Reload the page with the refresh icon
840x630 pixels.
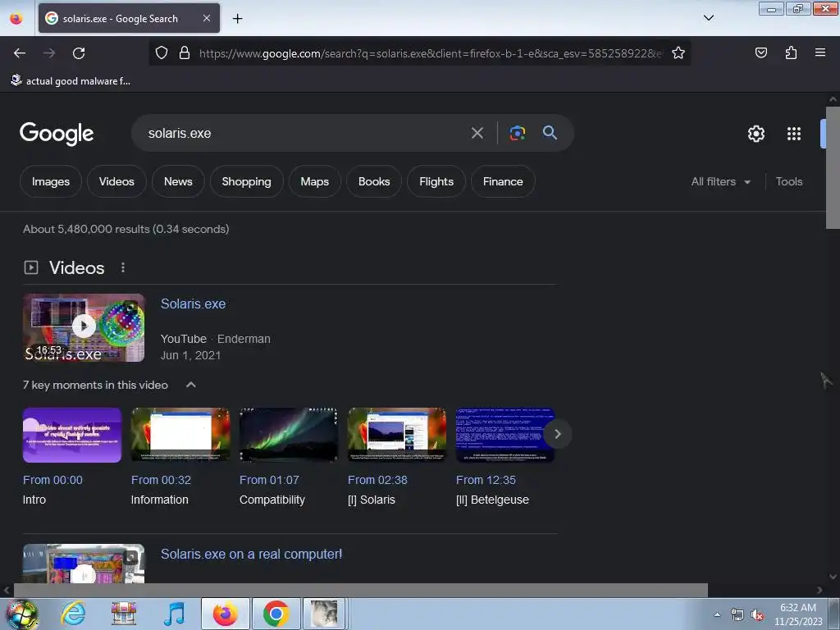point(79,53)
